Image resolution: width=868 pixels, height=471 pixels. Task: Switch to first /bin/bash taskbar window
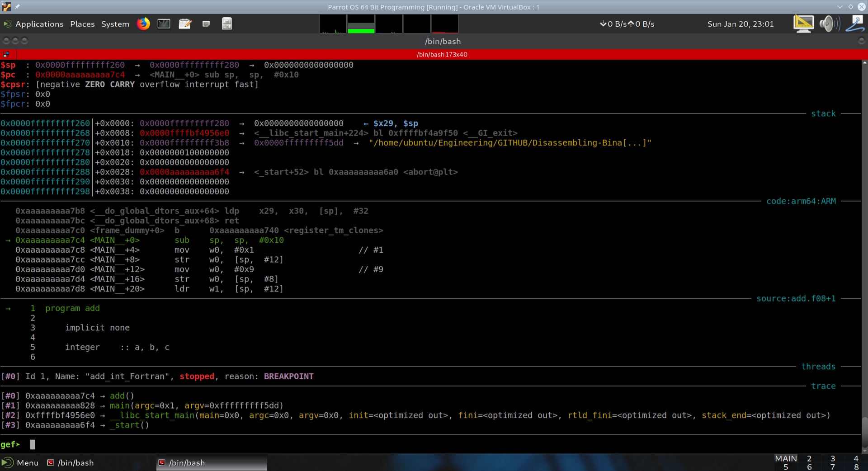click(71, 462)
